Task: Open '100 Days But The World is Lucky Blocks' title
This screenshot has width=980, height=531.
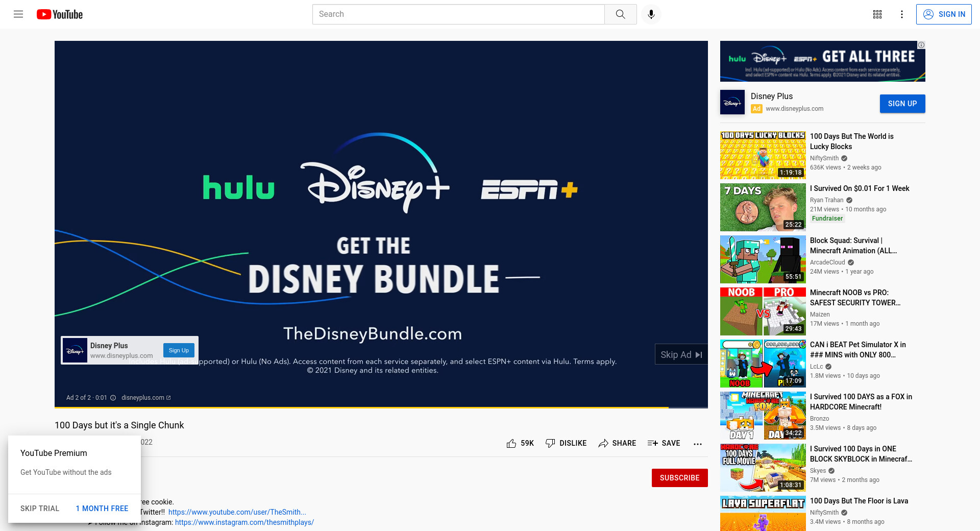Action: [x=852, y=141]
